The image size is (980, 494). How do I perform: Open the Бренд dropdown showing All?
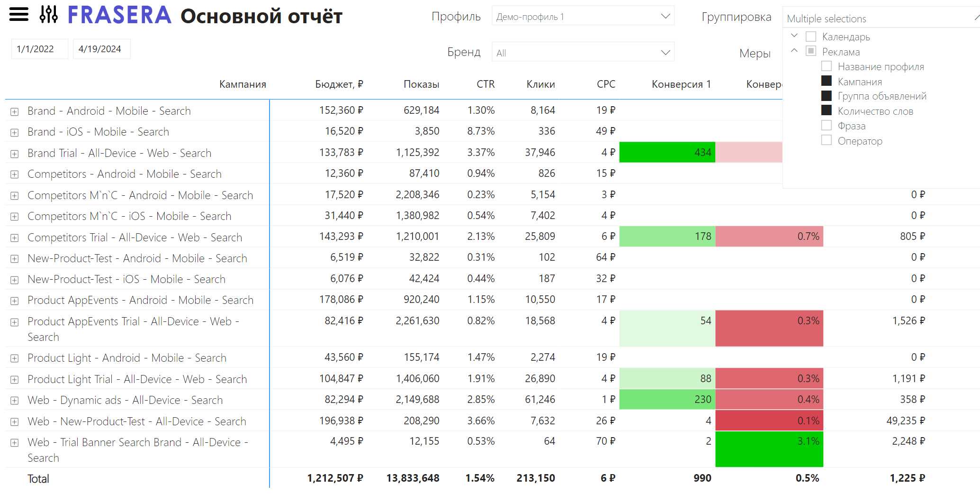pyautogui.click(x=583, y=53)
